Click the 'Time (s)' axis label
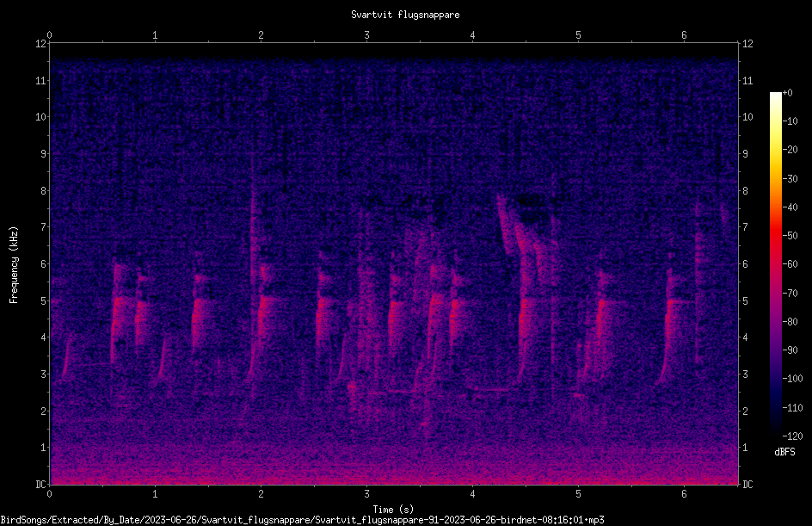812x526 pixels. [x=393, y=510]
